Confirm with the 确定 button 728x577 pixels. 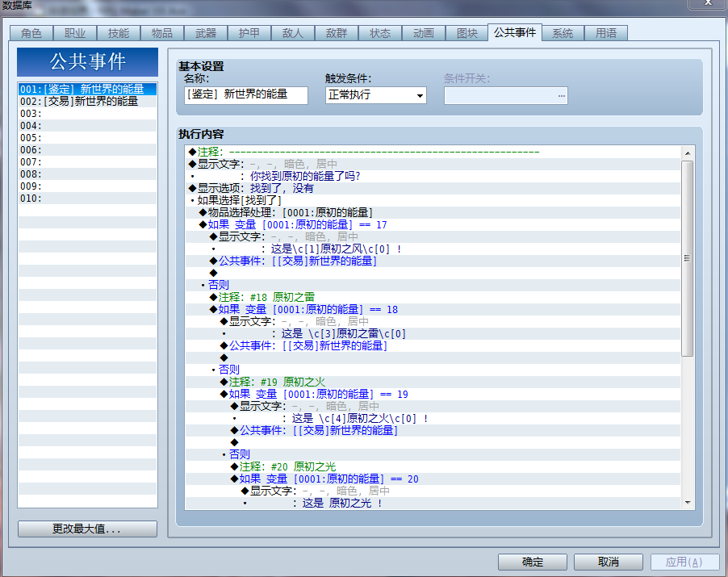coord(533,562)
